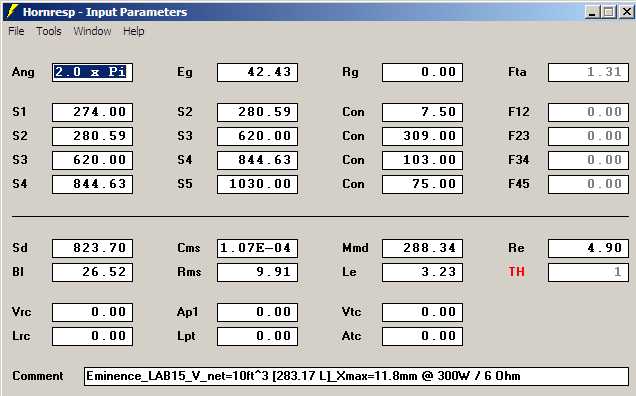This screenshot has height=396, width=636.
Task: Click the Vrc input field
Action: point(92,312)
